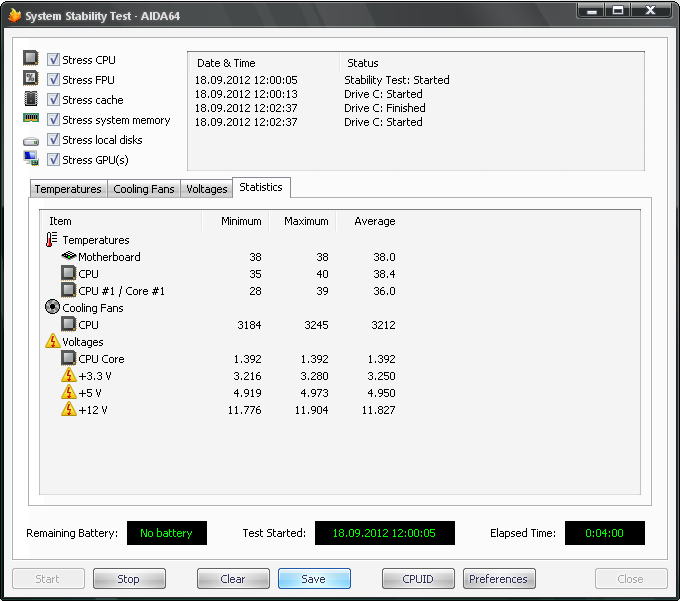Click the +12 V row label
The height and width of the screenshot is (601, 680).
pos(93,410)
